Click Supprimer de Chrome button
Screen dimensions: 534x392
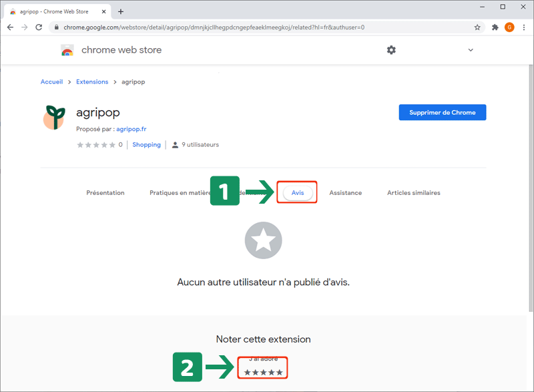coord(443,112)
